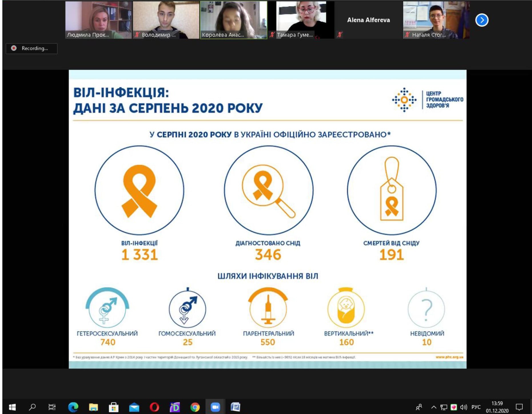Open the Mail app in the taskbar

(x=134, y=407)
